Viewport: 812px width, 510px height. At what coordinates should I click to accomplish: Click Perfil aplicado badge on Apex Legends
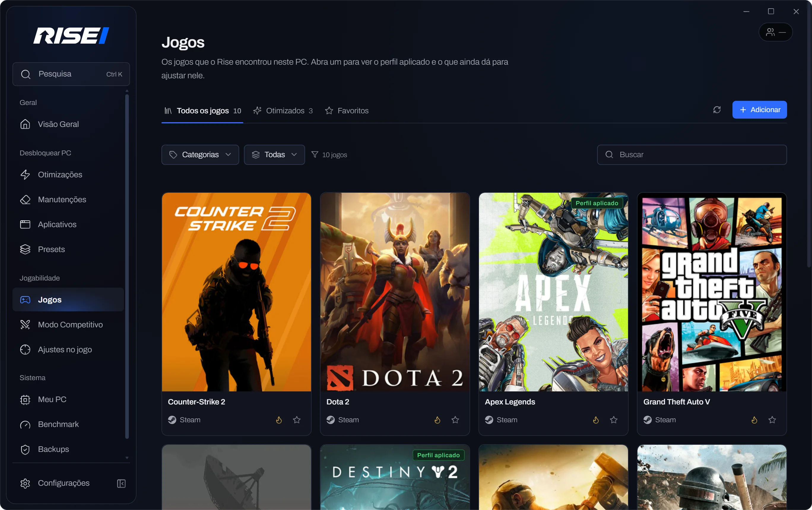tap(597, 203)
